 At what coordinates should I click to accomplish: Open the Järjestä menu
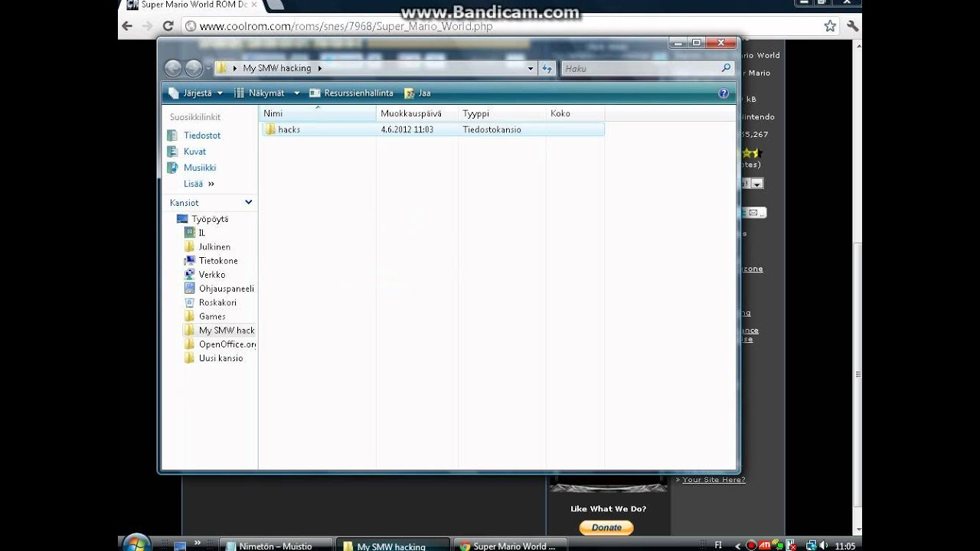(196, 93)
